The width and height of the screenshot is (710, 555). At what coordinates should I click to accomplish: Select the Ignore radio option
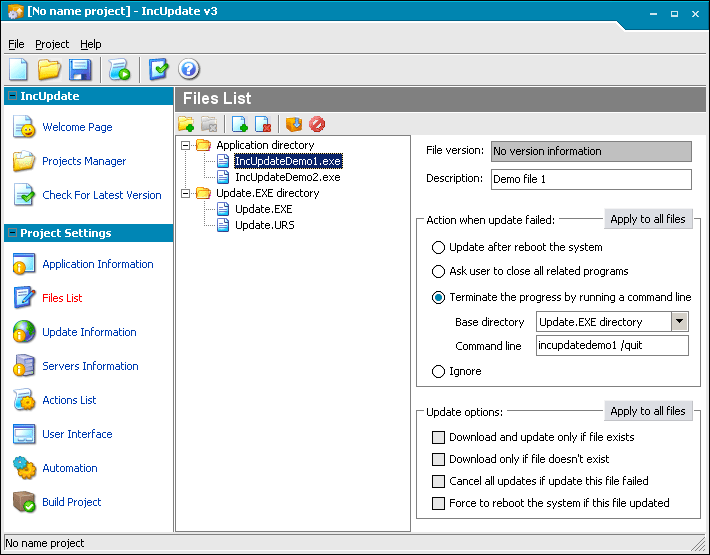438,372
